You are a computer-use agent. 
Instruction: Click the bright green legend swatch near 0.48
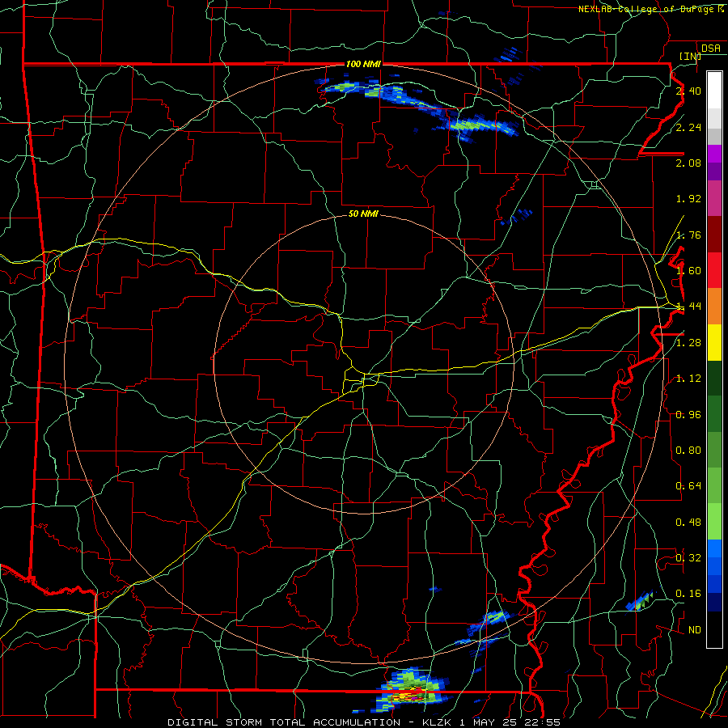pyautogui.click(x=714, y=522)
